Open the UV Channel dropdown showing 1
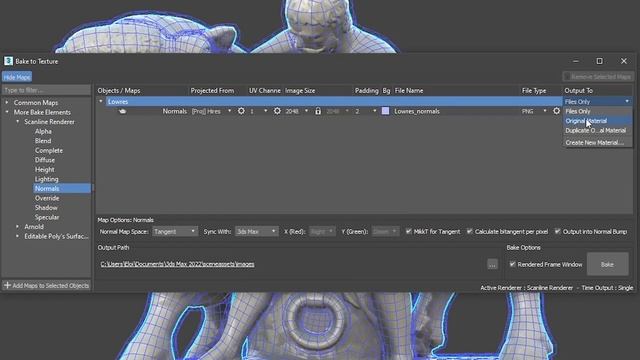The image size is (640, 360). tap(258, 111)
